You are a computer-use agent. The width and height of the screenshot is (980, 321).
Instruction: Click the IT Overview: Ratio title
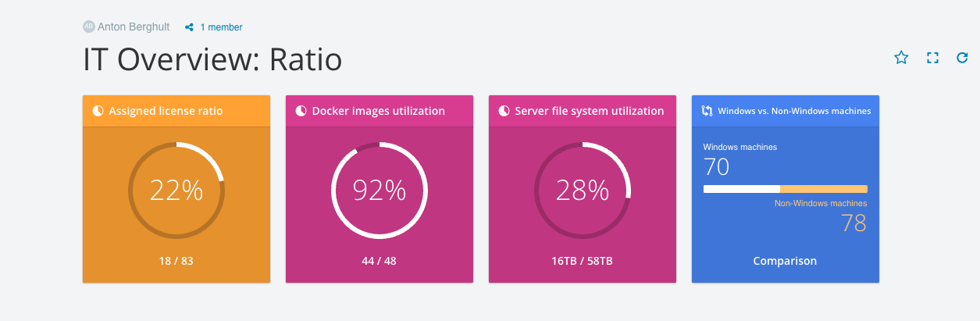coord(212,59)
